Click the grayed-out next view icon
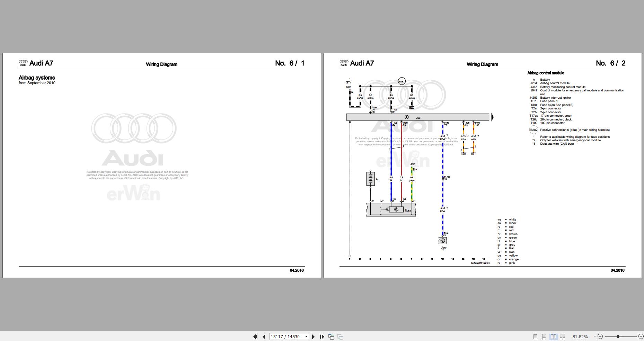 tap(340, 336)
